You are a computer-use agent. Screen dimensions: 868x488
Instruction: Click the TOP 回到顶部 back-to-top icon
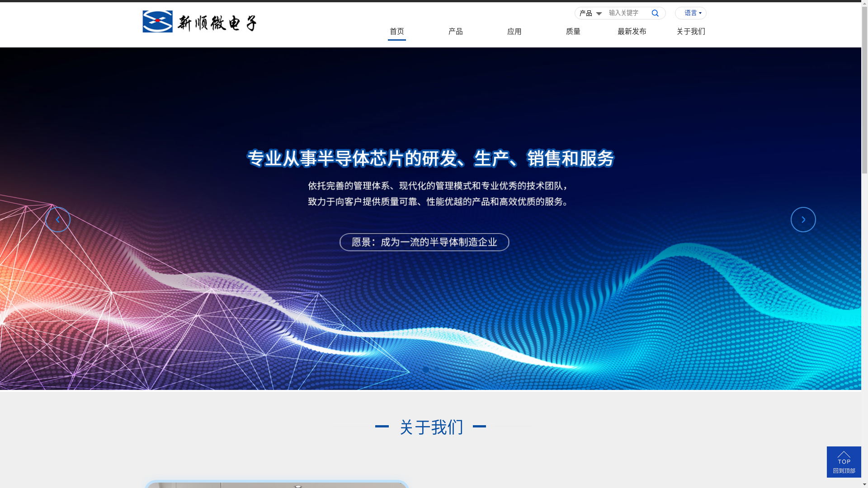point(844,462)
